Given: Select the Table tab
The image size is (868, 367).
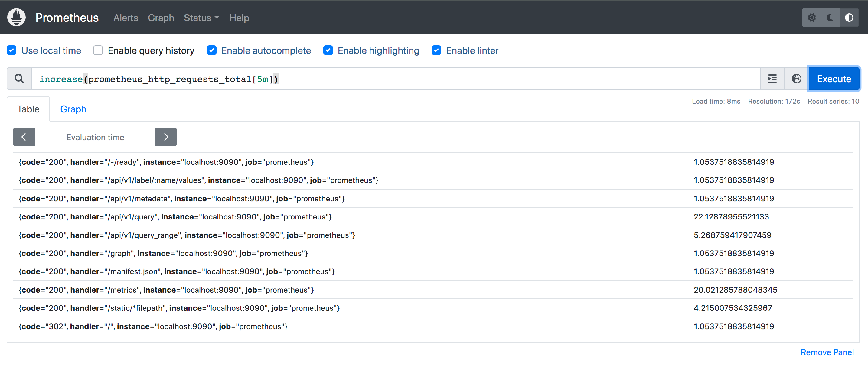Looking at the screenshot, I should 28,109.
